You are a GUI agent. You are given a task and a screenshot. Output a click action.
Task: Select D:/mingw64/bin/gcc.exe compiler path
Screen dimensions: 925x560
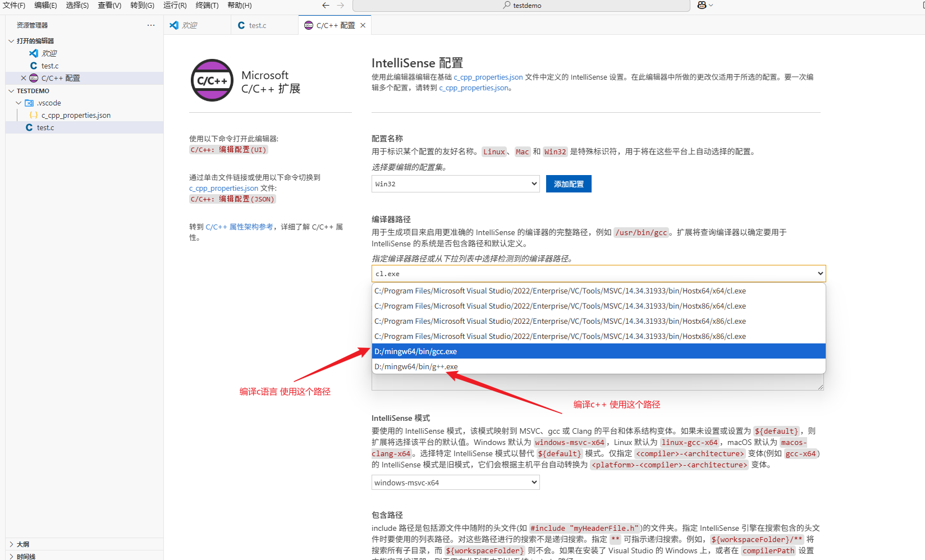coord(598,351)
